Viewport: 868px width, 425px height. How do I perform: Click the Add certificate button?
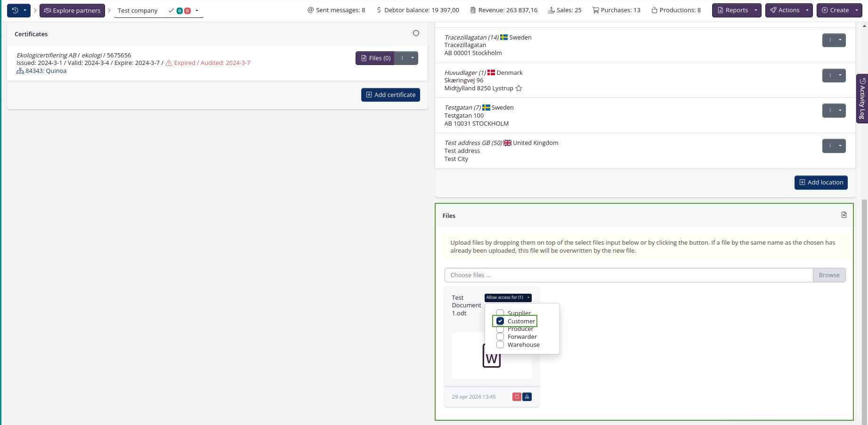tap(390, 95)
